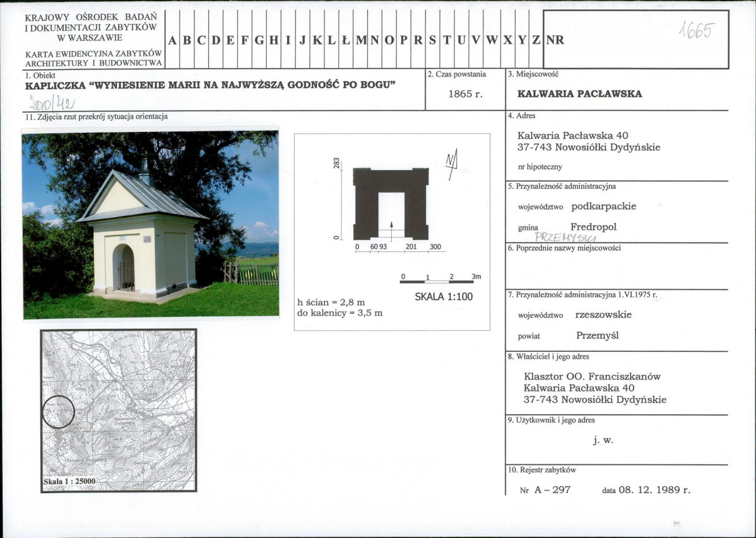Click the gmina value Fredropol
This screenshot has height=538, width=756.
(x=593, y=227)
